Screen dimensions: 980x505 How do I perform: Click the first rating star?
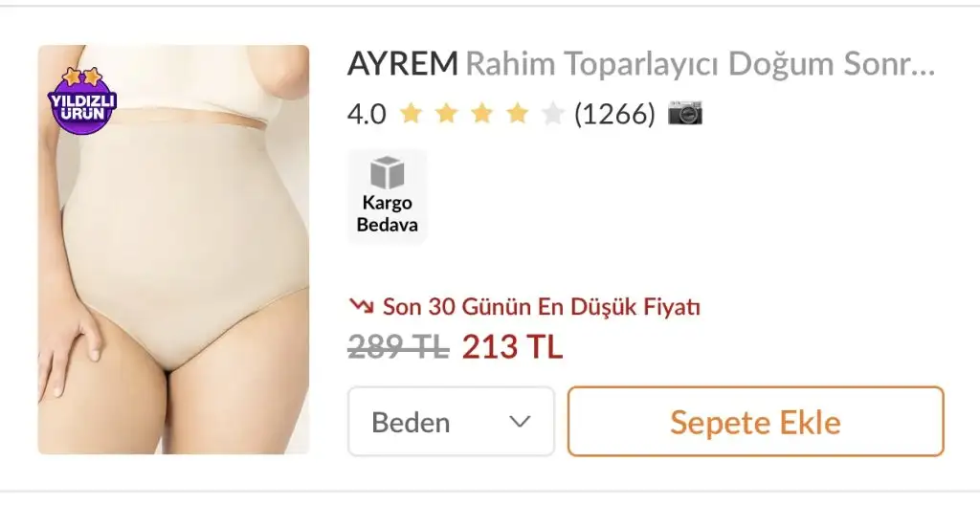[x=411, y=114]
